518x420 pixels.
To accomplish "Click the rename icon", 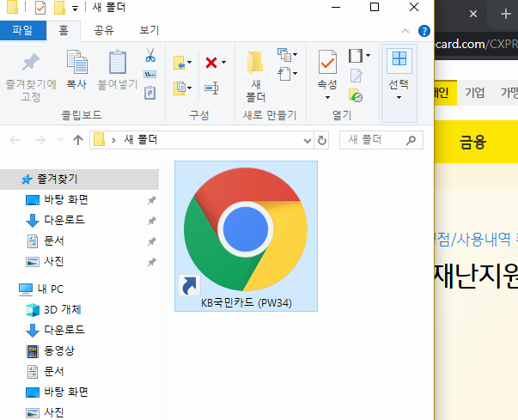I will click(211, 88).
